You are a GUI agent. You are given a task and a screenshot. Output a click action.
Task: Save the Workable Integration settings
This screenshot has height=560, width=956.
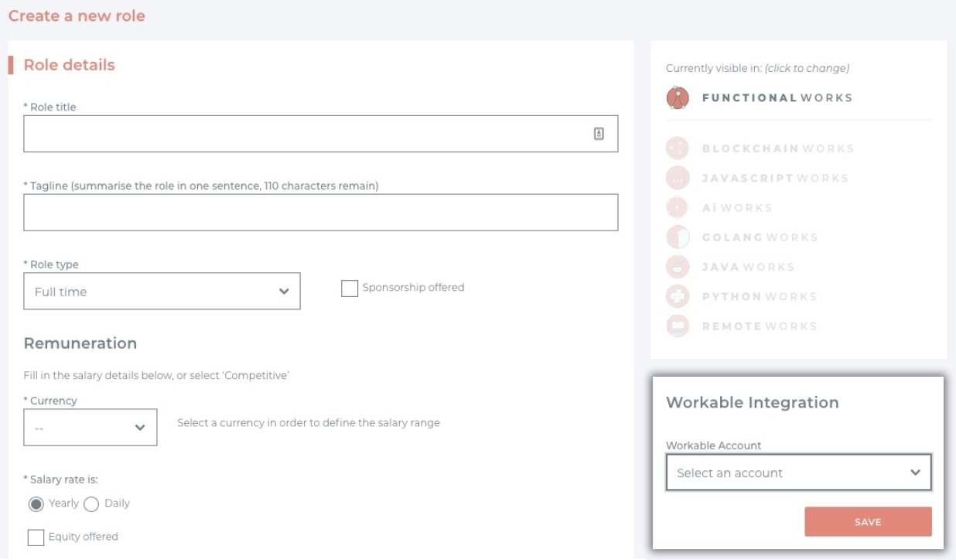(x=868, y=522)
